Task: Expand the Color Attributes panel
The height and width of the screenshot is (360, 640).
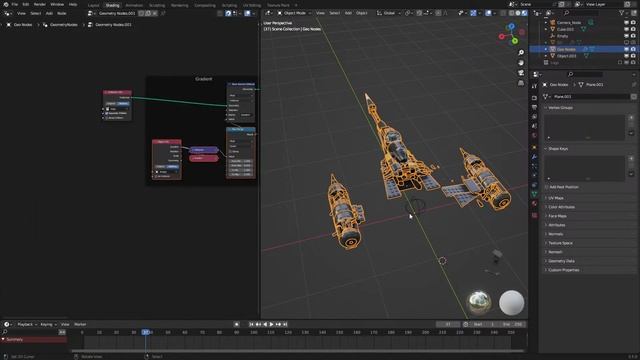Action: click(x=562, y=207)
